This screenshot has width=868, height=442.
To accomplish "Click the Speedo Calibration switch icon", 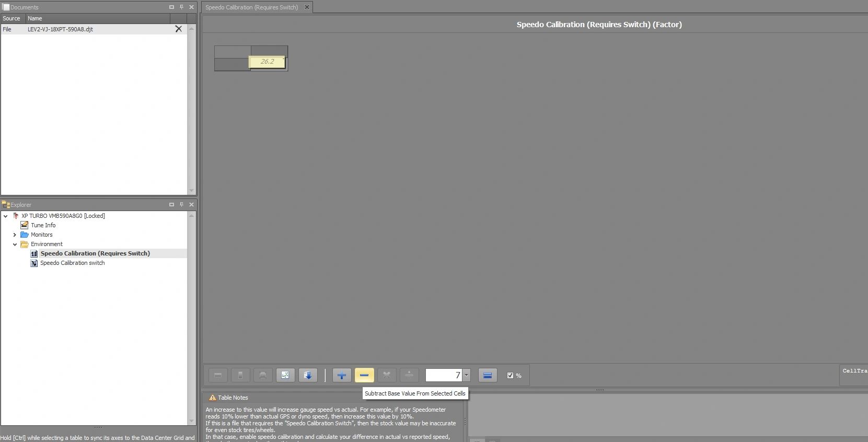I will click(34, 263).
